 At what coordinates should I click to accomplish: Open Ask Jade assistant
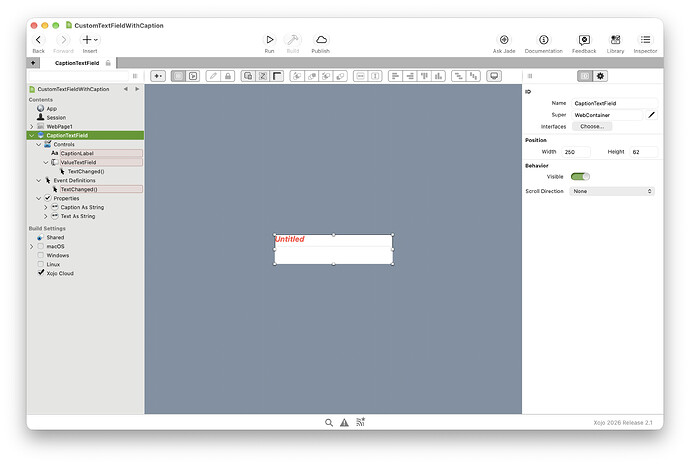(504, 40)
